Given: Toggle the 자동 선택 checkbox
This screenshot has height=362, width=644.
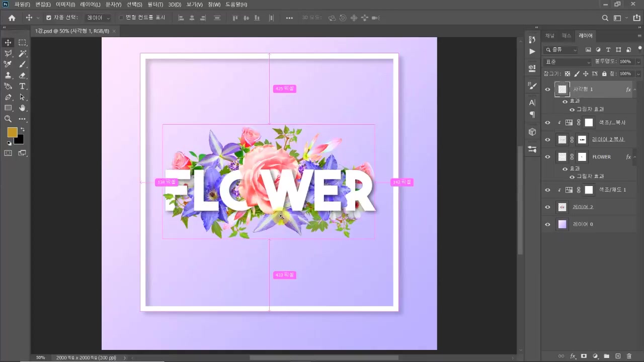Looking at the screenshot, I should pos(49,18).
